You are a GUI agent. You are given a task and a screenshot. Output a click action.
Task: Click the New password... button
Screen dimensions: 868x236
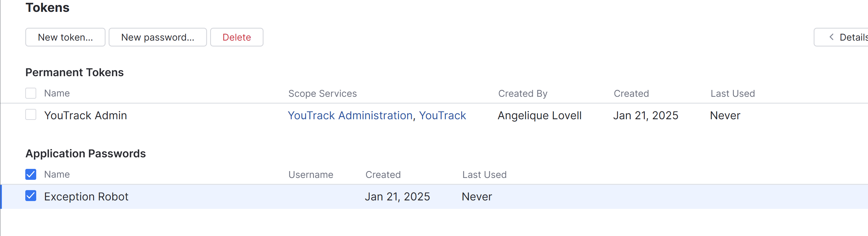point(157,37)
